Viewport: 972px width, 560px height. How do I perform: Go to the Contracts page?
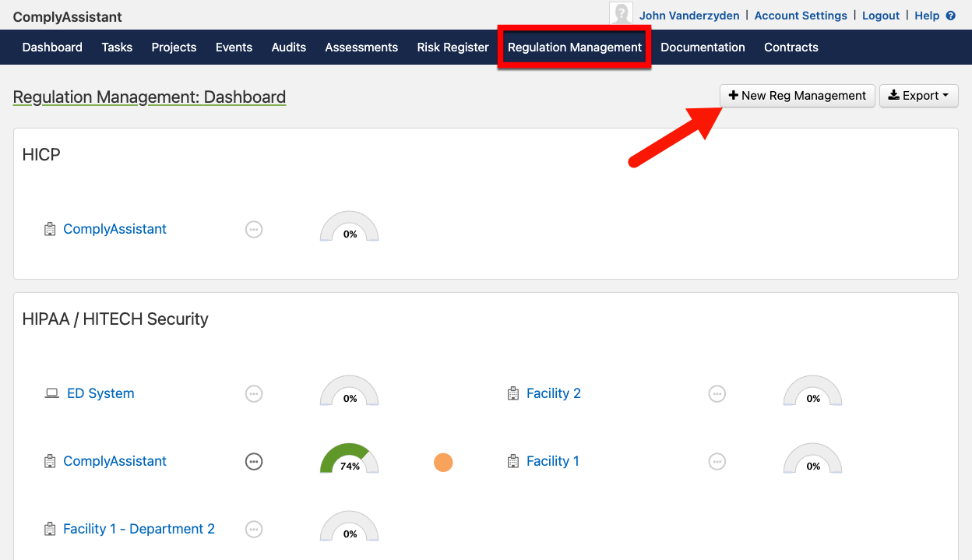coord(791,48)
